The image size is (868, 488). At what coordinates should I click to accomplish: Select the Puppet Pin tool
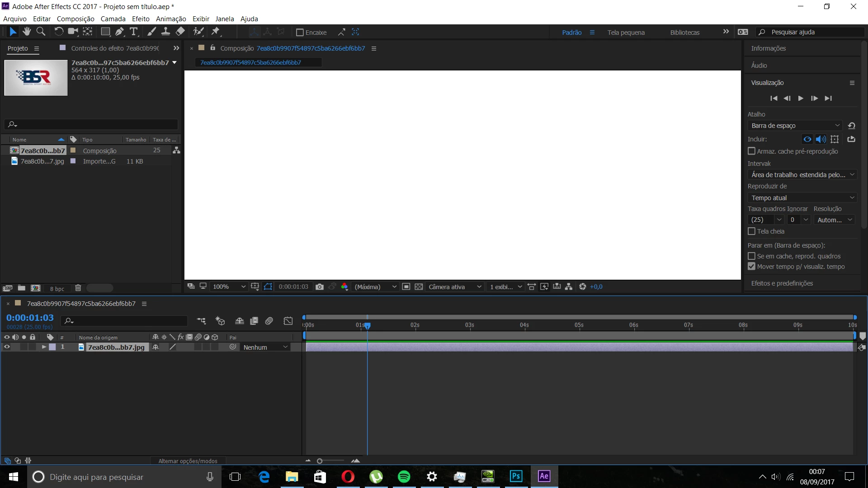pos(216,32)
